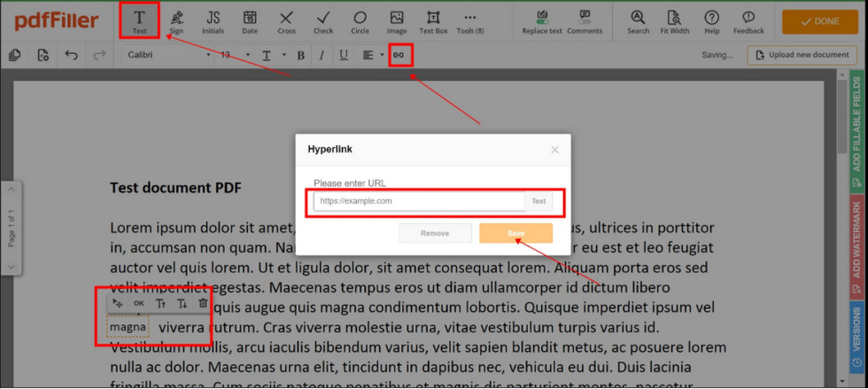The image size is (868, 389).
Task: Toggle italic formatting
Action: point(322,55)
